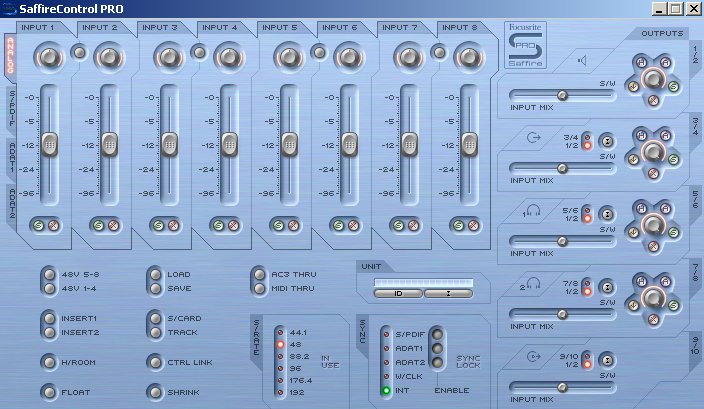This screenshot has height=409, width=704.
Task: Select 3/4 source LED in Outputs 3/4 section
Action: pos(586,137)
